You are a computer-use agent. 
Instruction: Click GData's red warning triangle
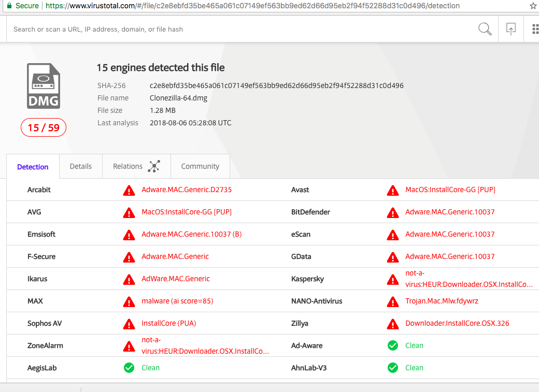[392, 257]
